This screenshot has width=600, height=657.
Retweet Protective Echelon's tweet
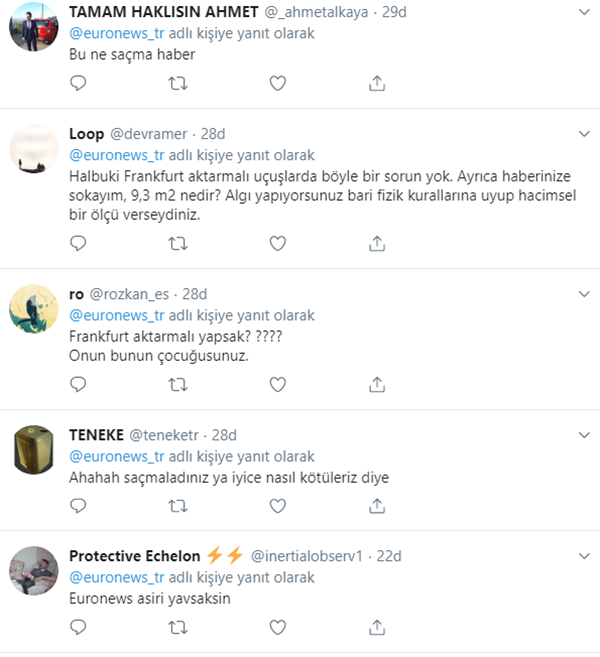point(178,628)
